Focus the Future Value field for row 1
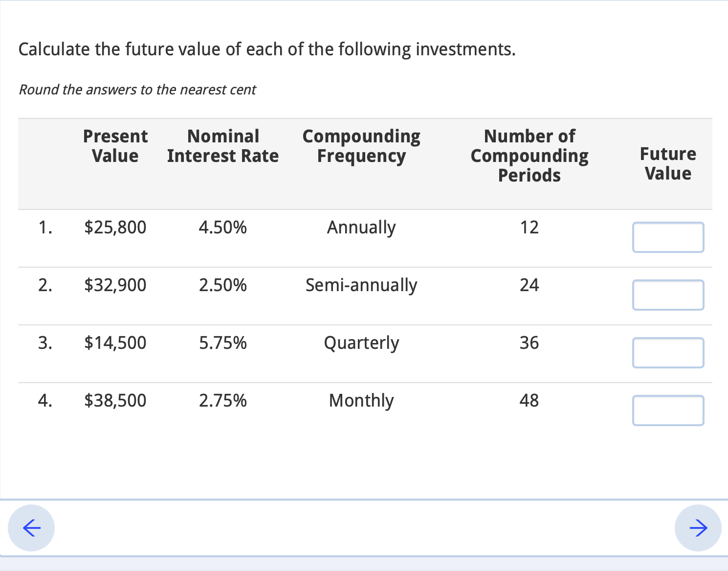 point(668,238)
